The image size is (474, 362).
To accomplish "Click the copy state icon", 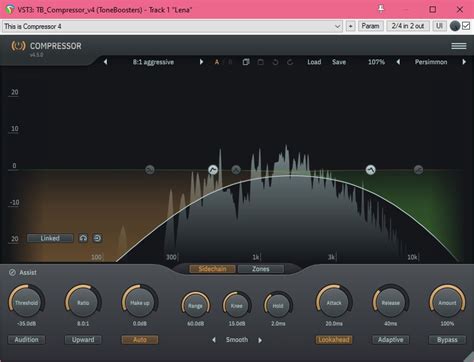I will coord(246,62).
